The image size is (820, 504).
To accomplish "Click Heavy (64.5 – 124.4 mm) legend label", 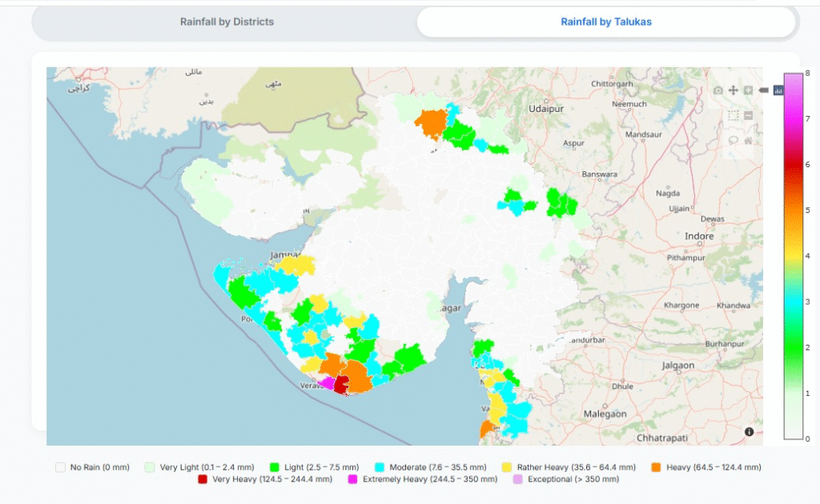I will coord(713,467).
